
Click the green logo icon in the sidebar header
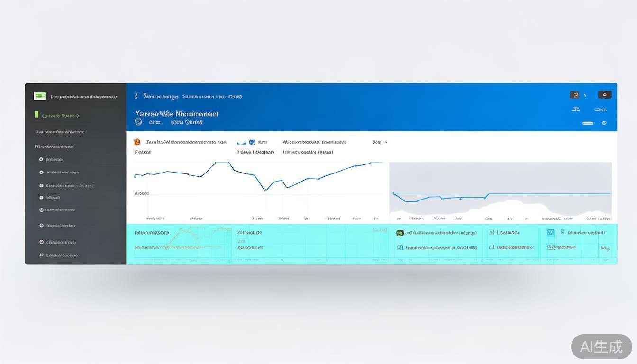coord(40,96)
